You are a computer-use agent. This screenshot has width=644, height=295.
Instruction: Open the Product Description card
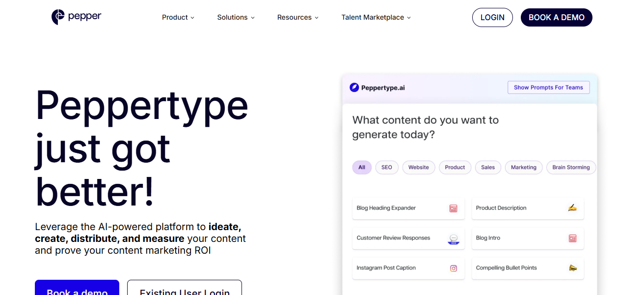[x=528, y=208]
